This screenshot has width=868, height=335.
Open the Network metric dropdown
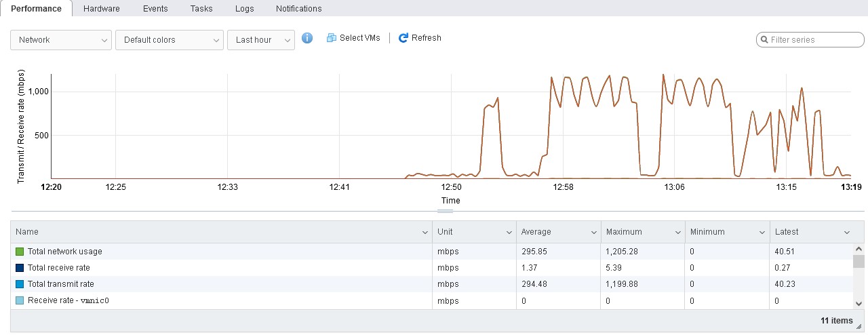coord(61,40)
